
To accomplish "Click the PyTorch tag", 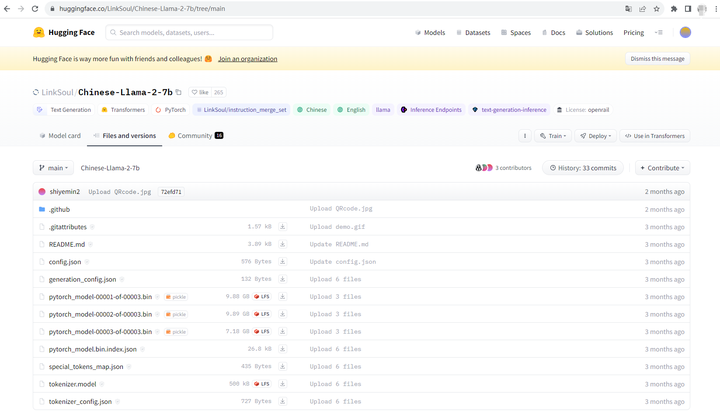I will click(x=170, y=110).
